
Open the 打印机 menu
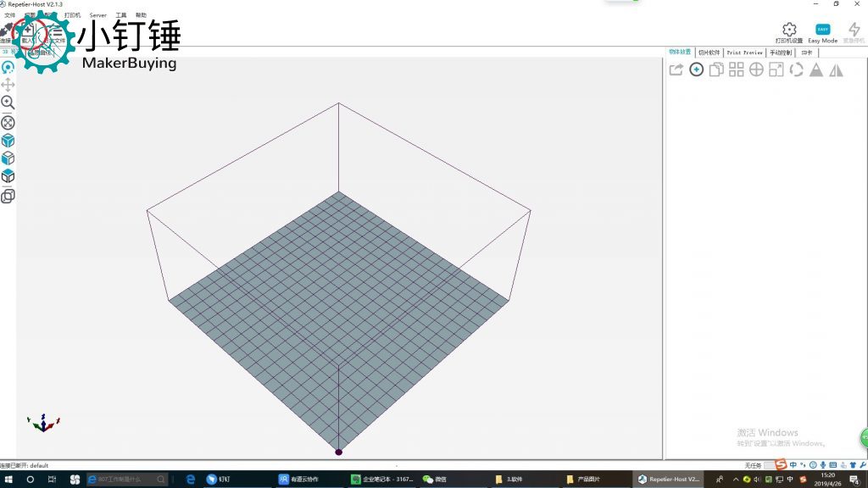(x=72, y=15)
